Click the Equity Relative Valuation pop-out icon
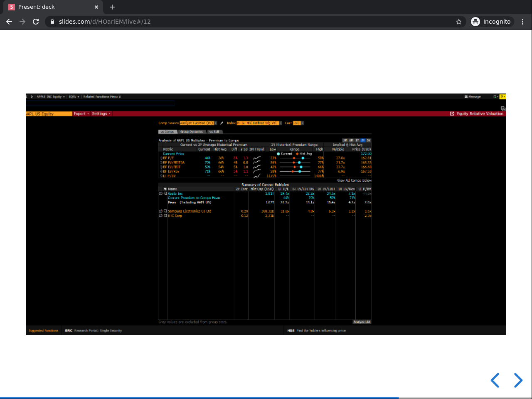 pos(452,113)
